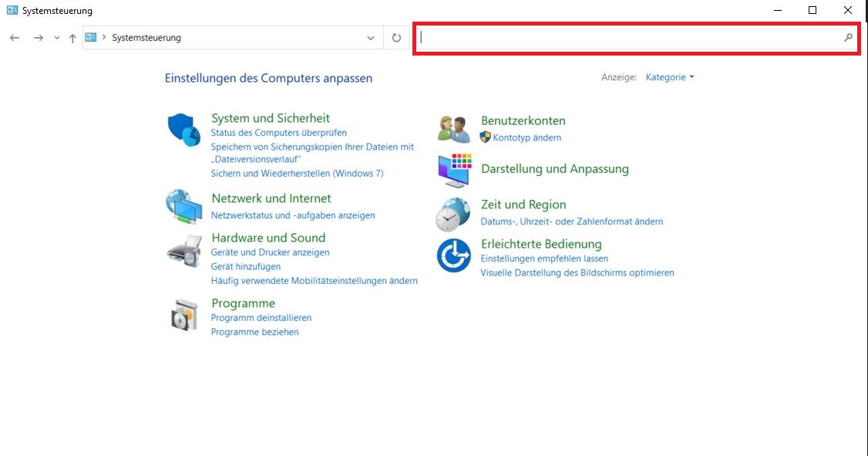This screenshot has height=456, width=868.
Task: Click the Systemsteuerung breadcrumb in address bar
Action: pos(146,38)
